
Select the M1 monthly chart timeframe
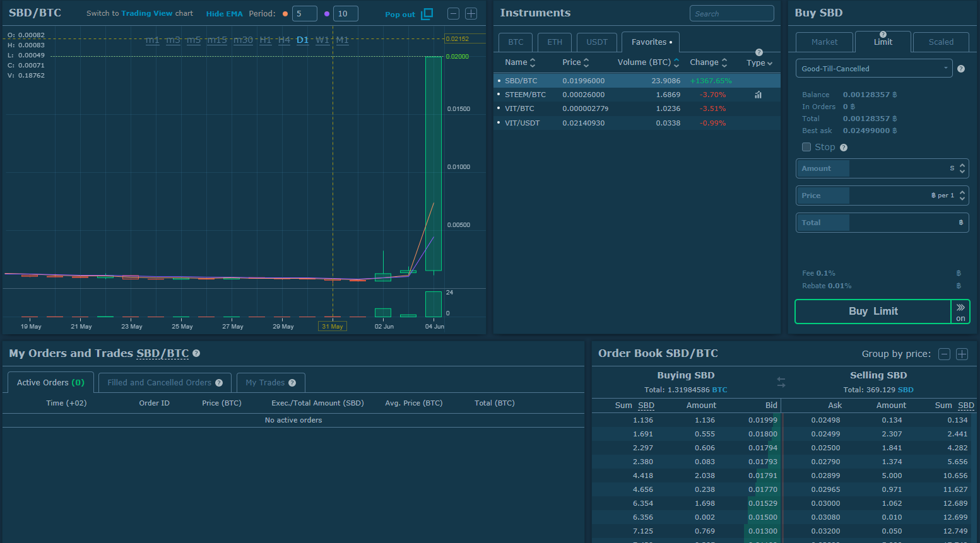point(342,40)
